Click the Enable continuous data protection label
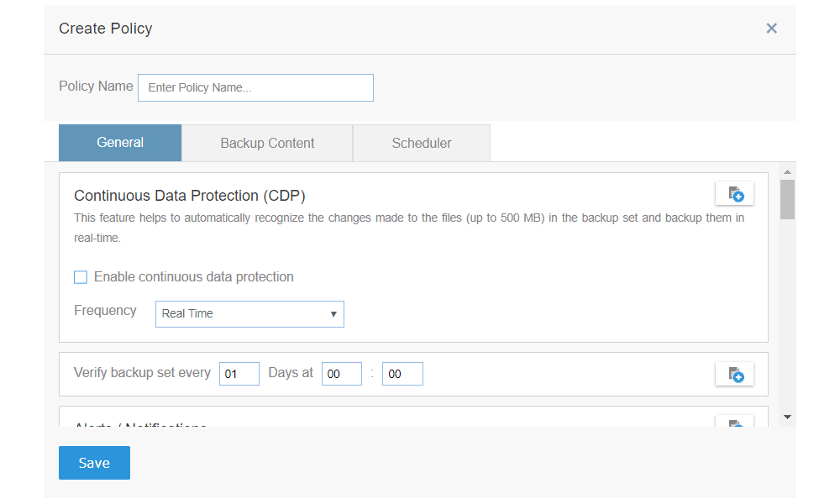Image resolution: width=840 pixels, height=504 pixels. [194, 277]
